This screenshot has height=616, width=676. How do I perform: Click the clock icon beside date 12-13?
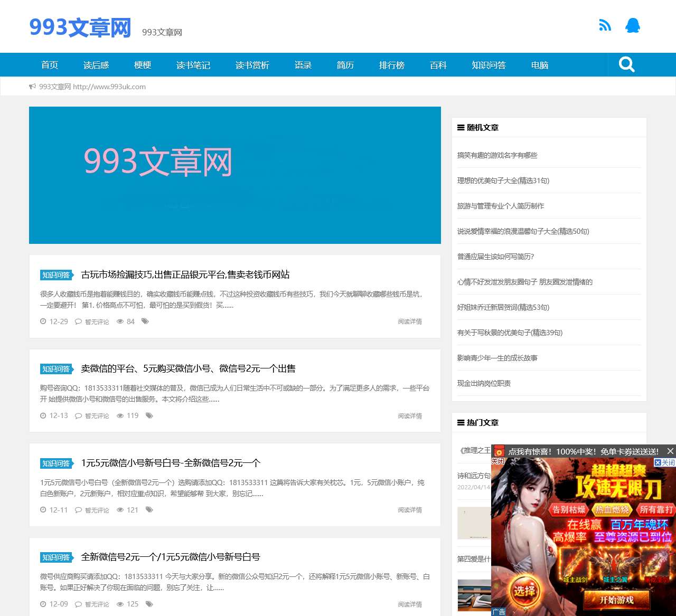click(x=43, y=415)
